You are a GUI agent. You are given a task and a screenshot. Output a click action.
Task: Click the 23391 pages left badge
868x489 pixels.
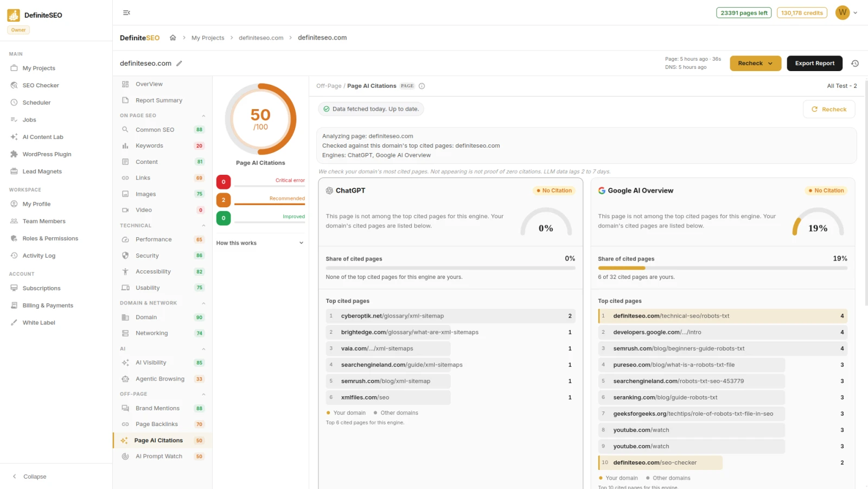pyautogui.click(x=744, y=13)
